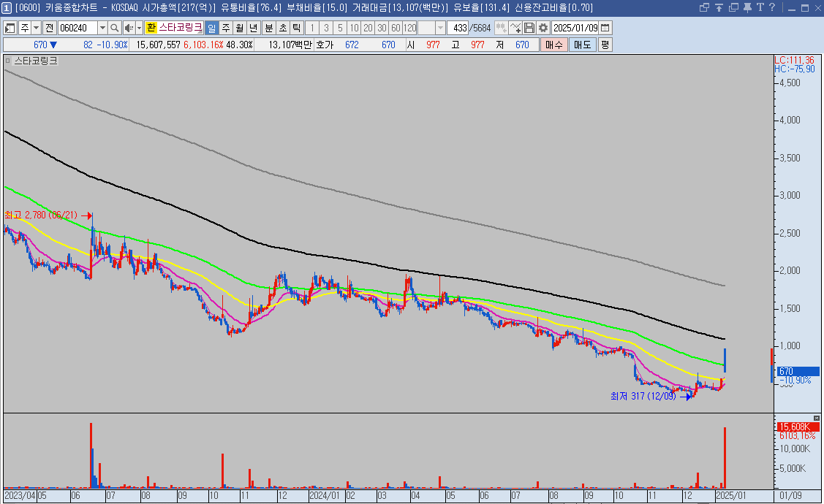The width and height of the screenshot is (824, 504).
Task: Click the market type '주' button
Action: pos(25,28)
